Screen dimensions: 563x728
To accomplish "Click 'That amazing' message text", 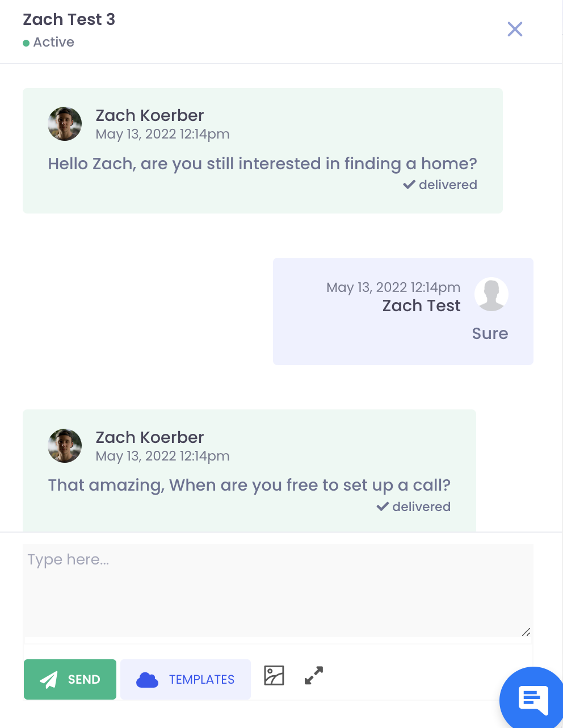I will coord(249,485).
